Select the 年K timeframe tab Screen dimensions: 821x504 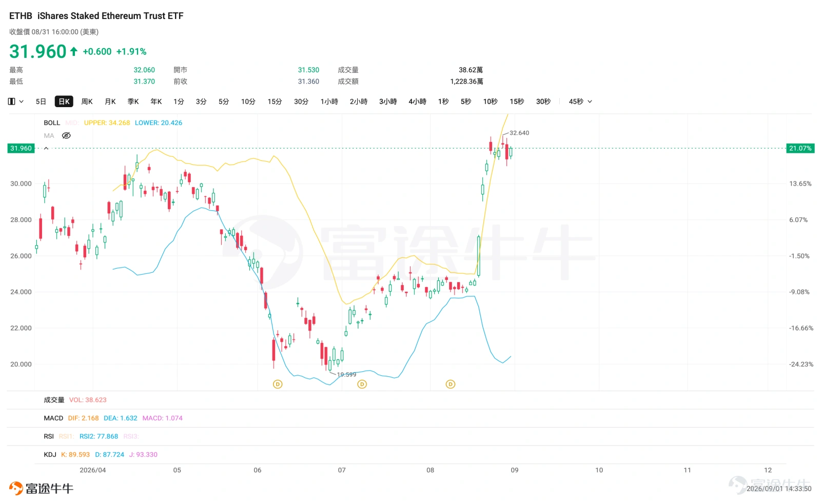(x=157, y=102)
